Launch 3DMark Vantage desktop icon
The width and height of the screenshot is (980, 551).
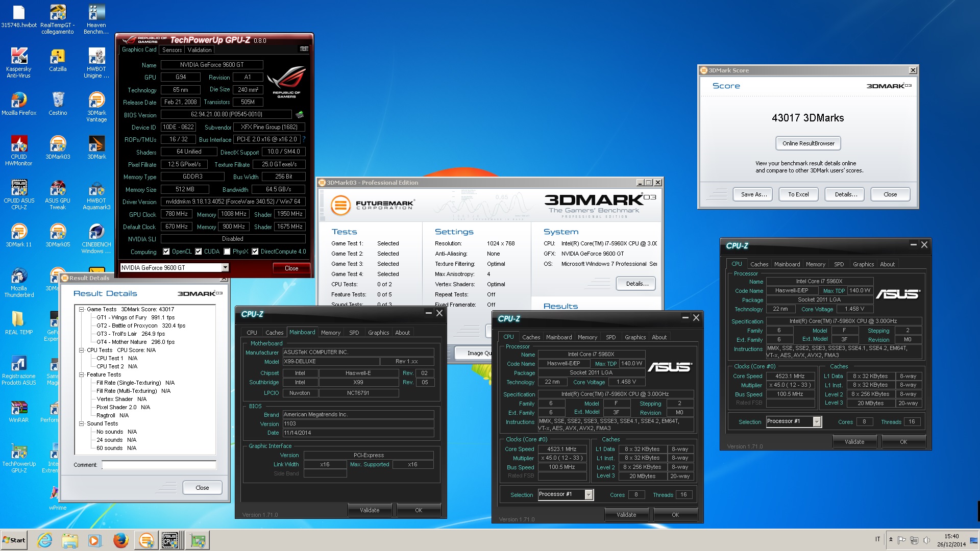click(96, 107)
